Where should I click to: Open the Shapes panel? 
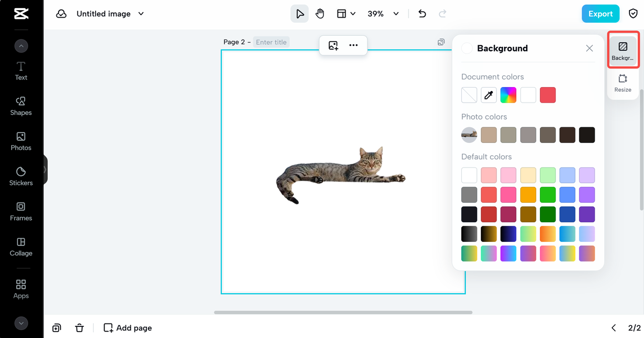point(21,106)
